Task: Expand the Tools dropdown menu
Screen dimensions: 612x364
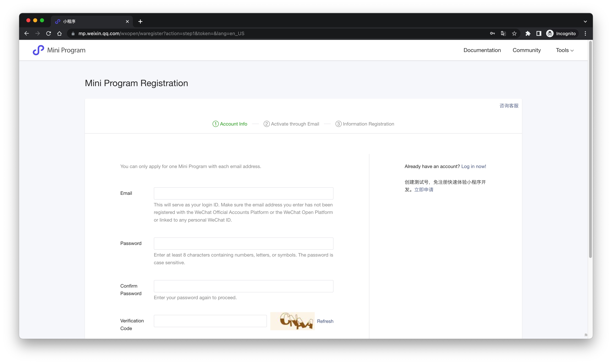Action: pyautogui.click(x=565, y=50)
